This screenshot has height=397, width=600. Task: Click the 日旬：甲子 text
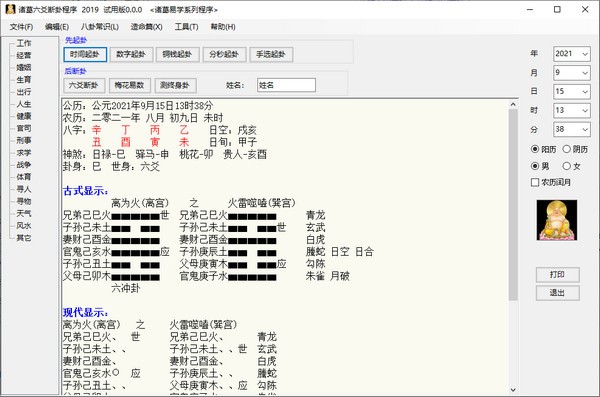point(233,142)
